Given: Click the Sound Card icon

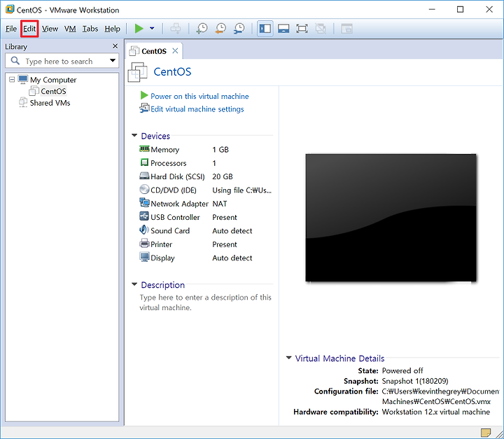Looking at the screenshot, I should click(x=144, y=230).
